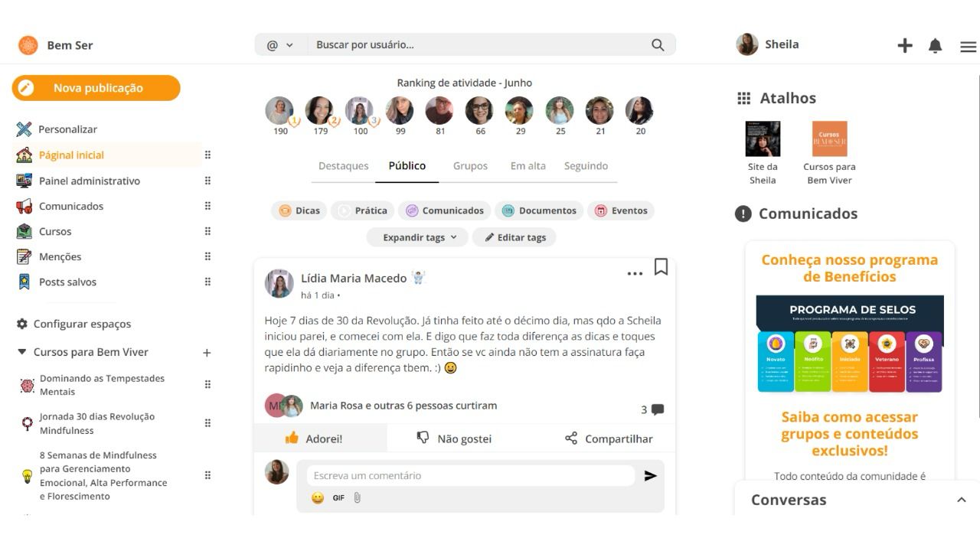Switch to the Grupos tab

(470, 166)
